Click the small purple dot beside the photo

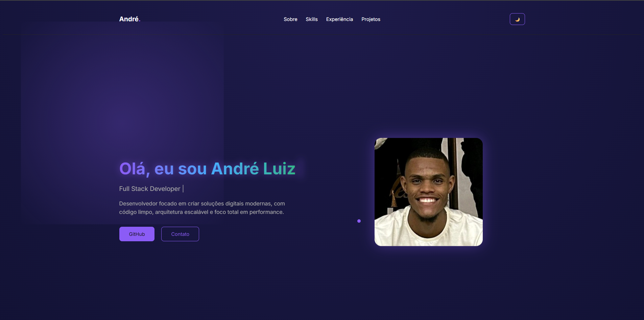[x=359, y=221]
